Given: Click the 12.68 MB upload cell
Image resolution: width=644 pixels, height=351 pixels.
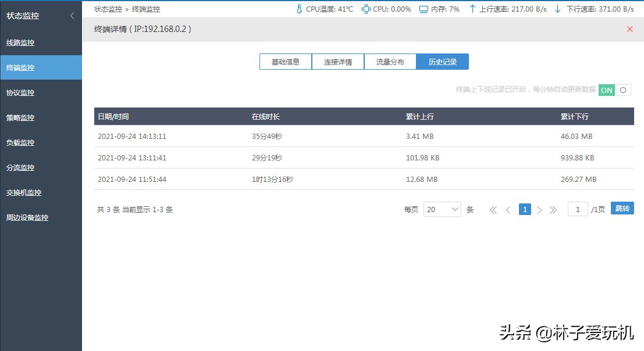Looking at the screenshot, I should (422, 179).
